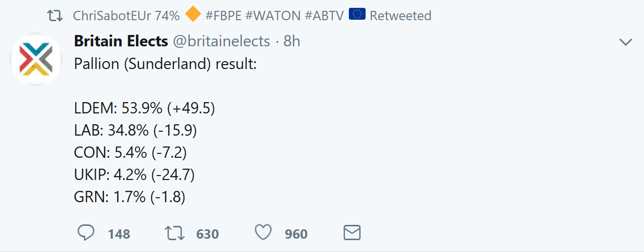Visit the @britainelects handle
Image resolution: width=644 pixels, height=252 pixels.
coord(221,41)
